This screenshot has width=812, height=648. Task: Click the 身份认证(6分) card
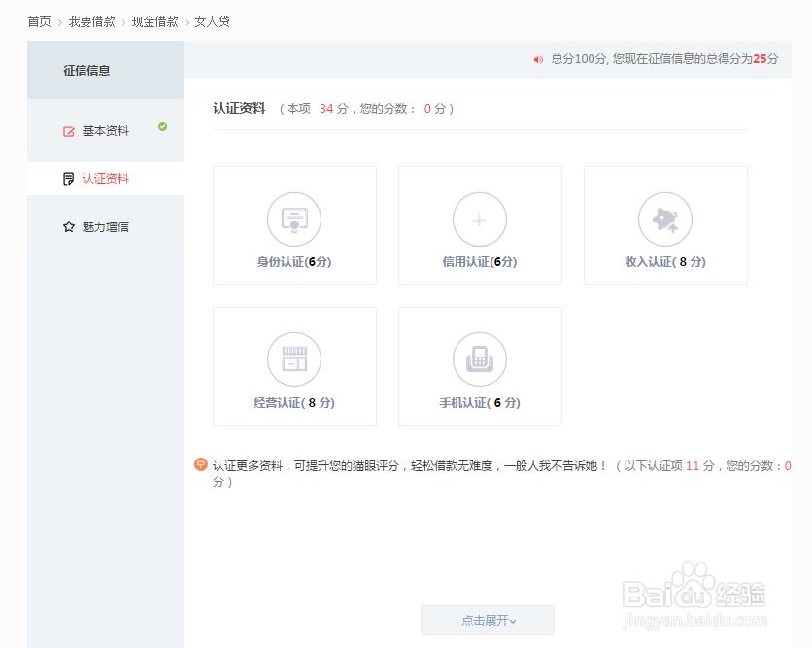tap(294, 224)
